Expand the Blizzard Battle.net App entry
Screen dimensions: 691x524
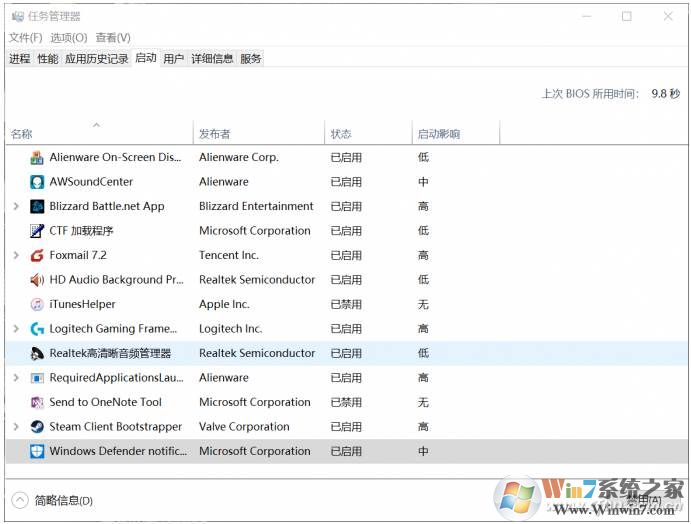16,206
